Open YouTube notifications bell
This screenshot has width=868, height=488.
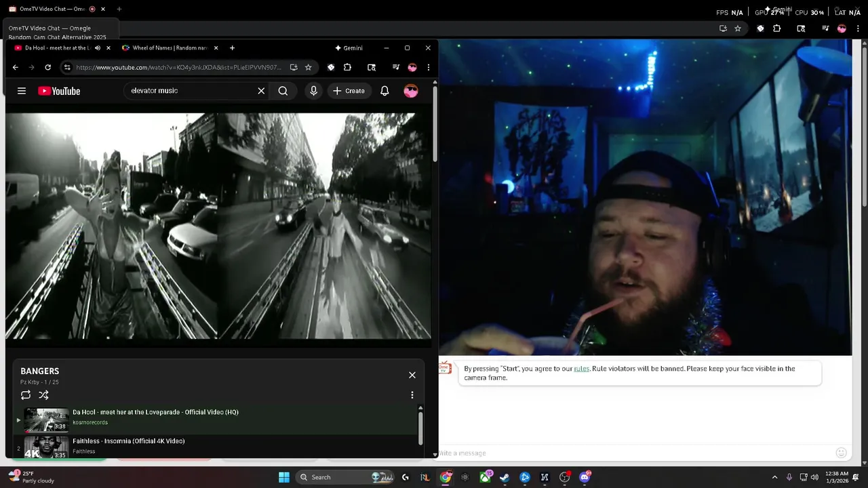pos(384,91)
